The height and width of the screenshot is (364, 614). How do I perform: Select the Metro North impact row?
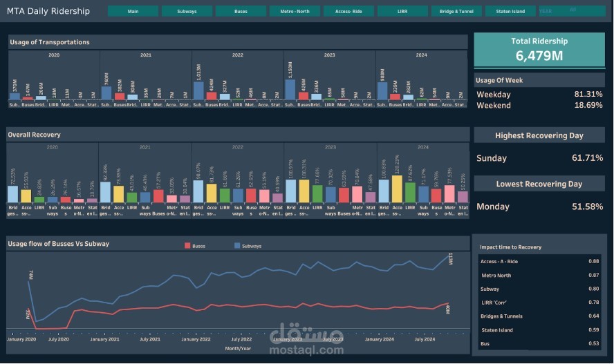pos(539,276)
